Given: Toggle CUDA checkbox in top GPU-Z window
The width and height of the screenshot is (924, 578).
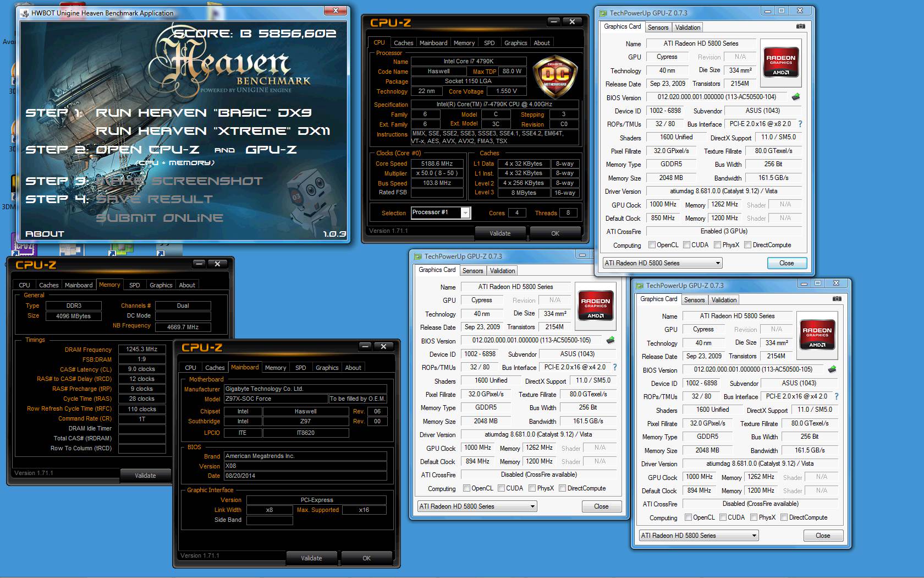Looking at the screenshot, I should [x=686, y=245].
